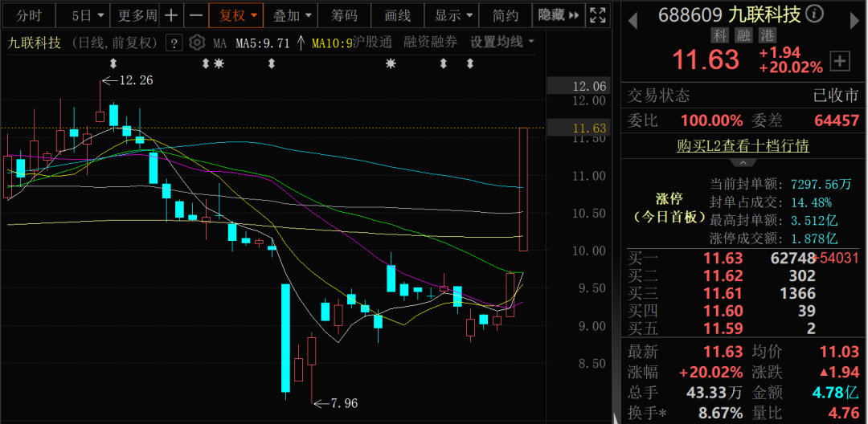Image resolution: width=868 pixels, height=424 pixels.
Task: Expand the 5日 period dropdown
Action: click(x=86, y=15)
